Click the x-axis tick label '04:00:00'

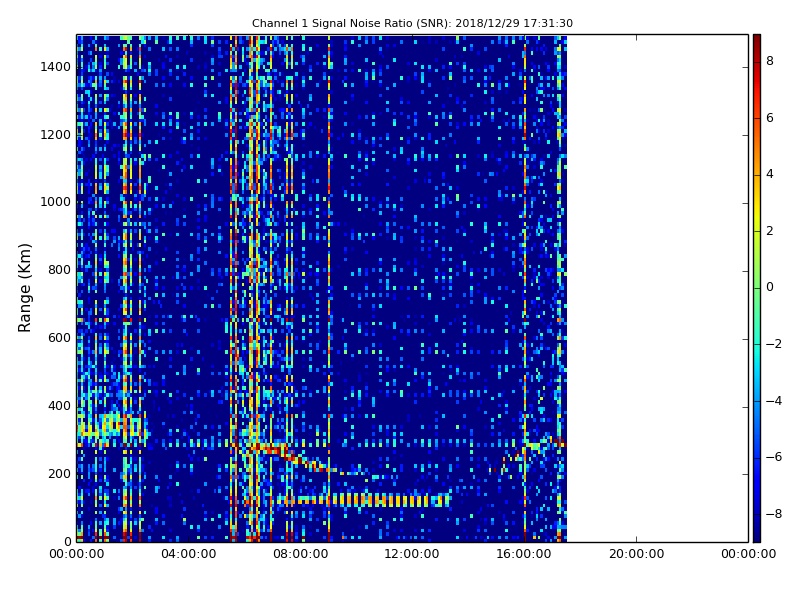click(189, 554)
